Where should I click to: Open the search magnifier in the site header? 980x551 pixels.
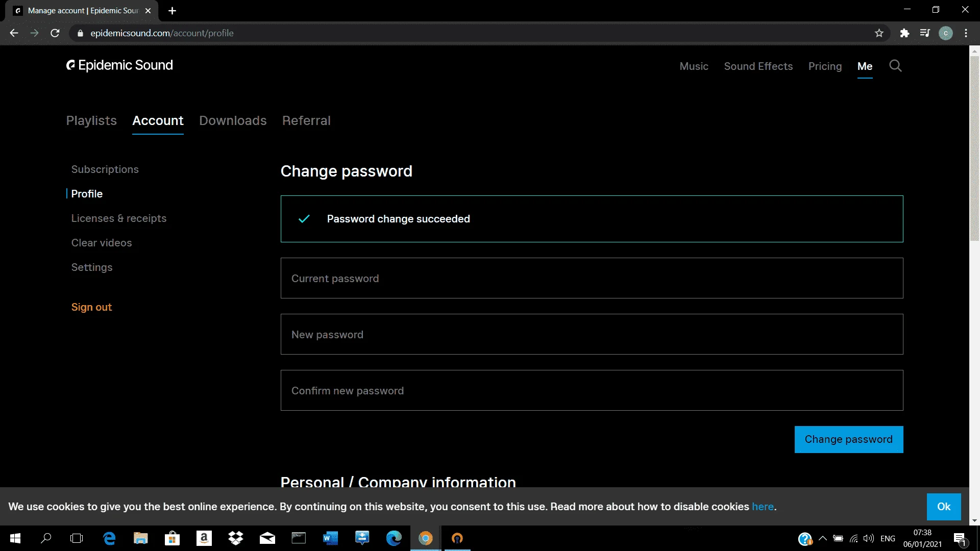[895, 66]
